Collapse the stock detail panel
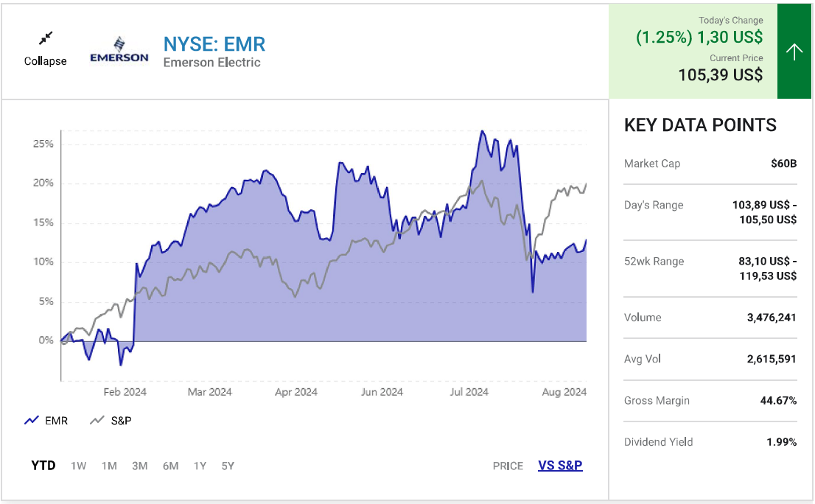This screenshot has width=815, height=504. click(46, 61)
